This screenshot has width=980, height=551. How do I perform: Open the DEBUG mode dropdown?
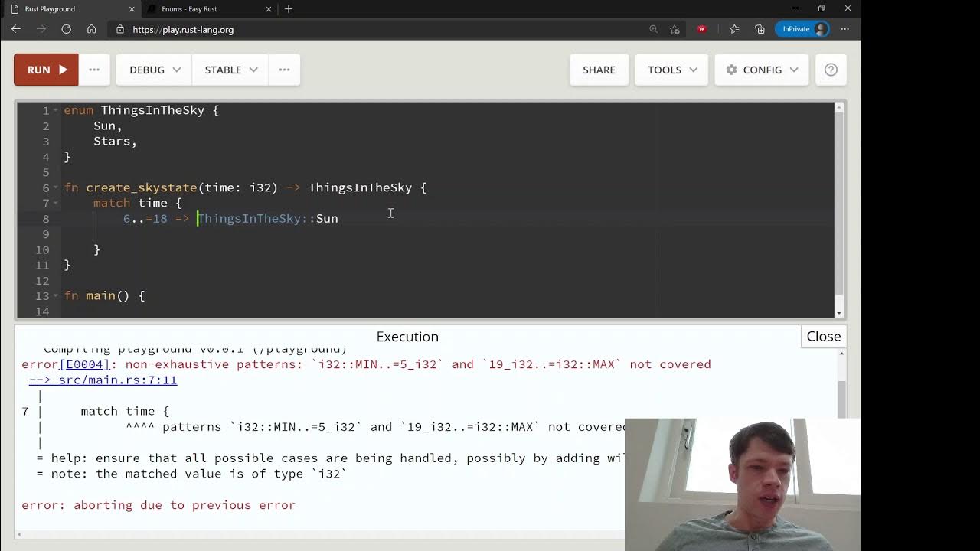[155, 70]
